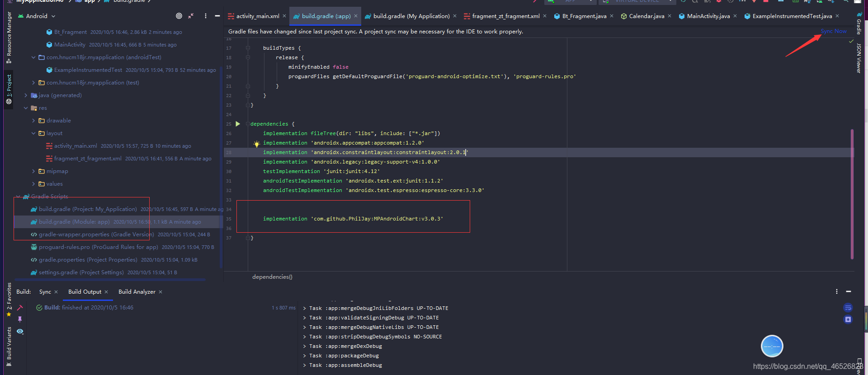Screen dimensions: 868x375
Task: Expand the mipmap folder
Action: (33, 171)
